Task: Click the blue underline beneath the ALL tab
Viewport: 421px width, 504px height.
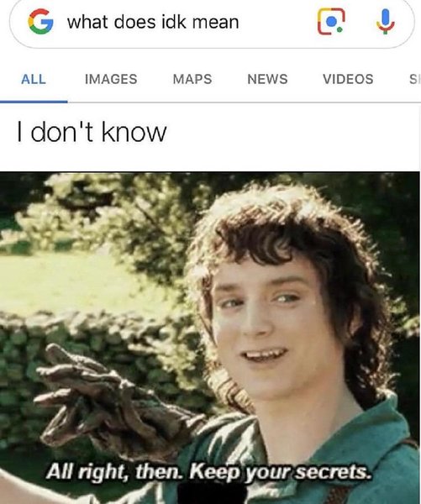Action: 34,102
